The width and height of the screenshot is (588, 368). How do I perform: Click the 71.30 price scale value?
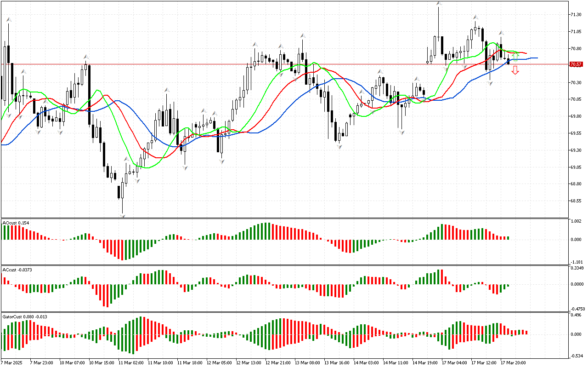(576, 15)
